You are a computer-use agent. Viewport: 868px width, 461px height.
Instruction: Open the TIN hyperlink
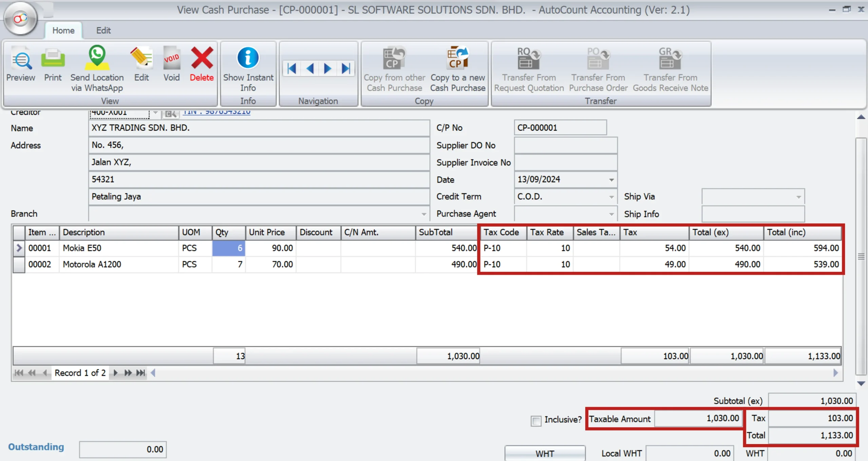(216, 113)
